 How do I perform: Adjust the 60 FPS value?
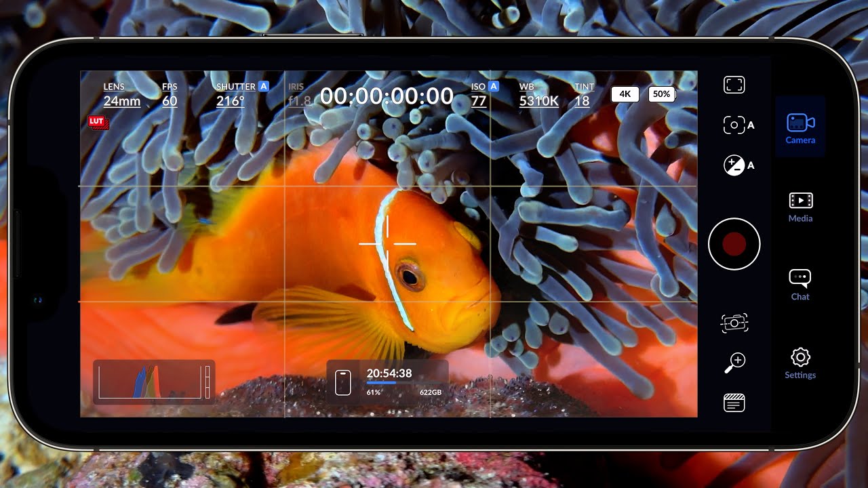click(x=170, y=96)
